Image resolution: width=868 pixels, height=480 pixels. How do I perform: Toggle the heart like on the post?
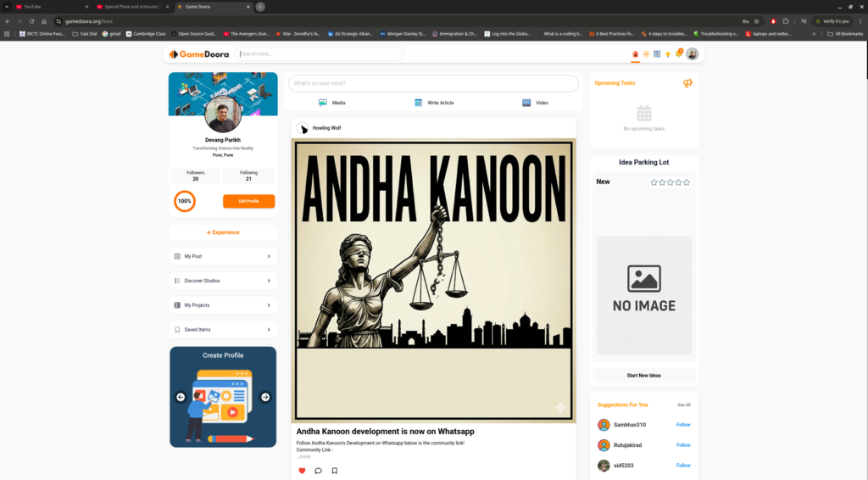(302, 471)
